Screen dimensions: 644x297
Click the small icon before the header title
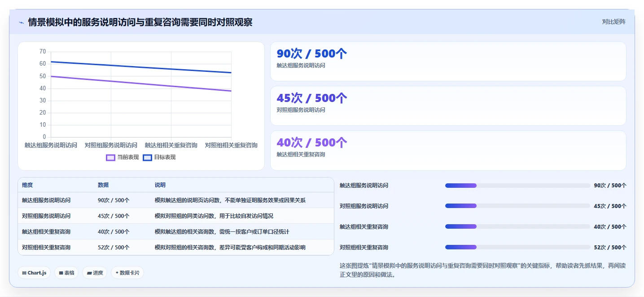click(21, 22)
